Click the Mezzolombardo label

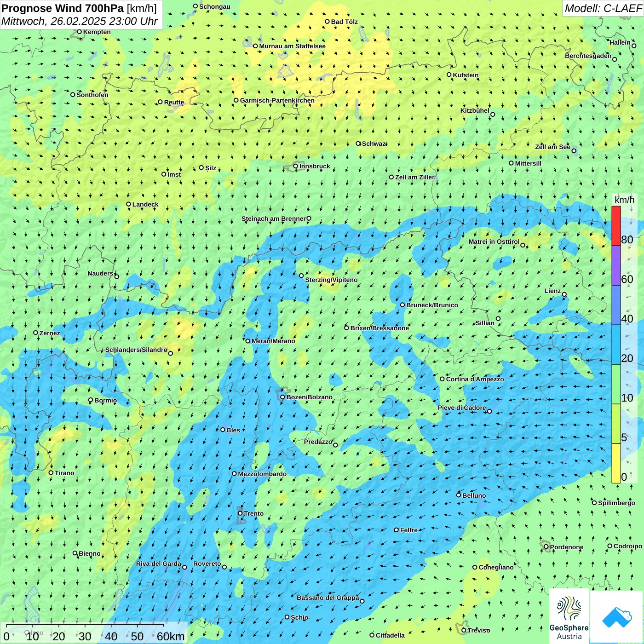pos(262,474)
